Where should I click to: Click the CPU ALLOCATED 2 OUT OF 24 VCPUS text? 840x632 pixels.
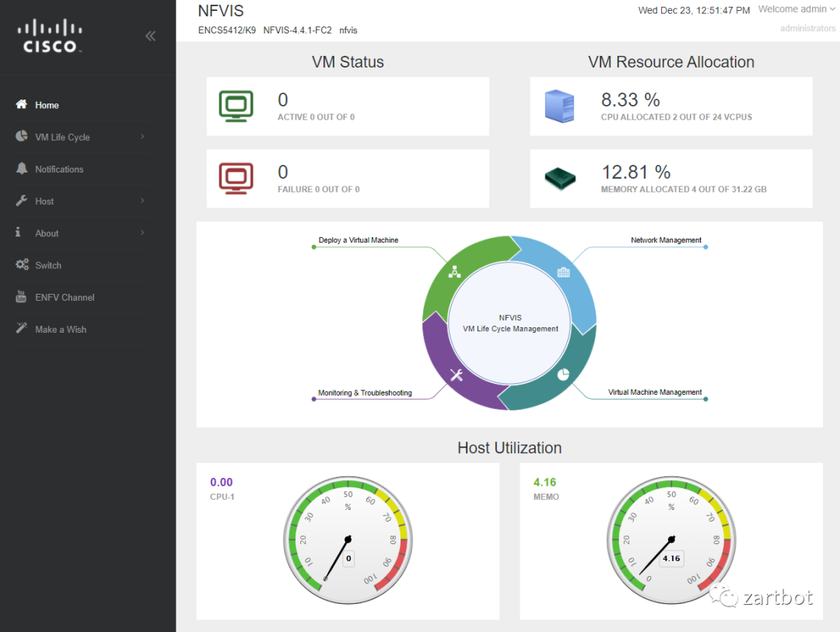pos(676,117)
